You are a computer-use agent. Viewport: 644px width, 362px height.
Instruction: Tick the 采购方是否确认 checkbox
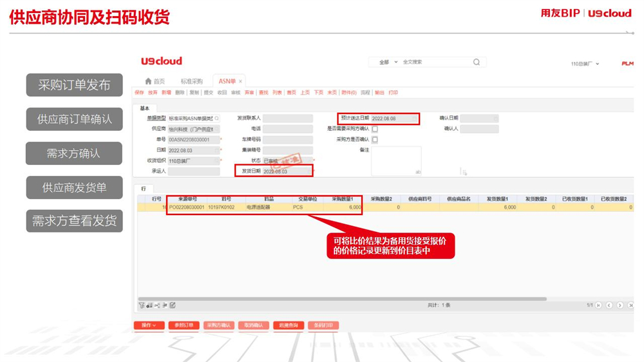tap(375, 140)
